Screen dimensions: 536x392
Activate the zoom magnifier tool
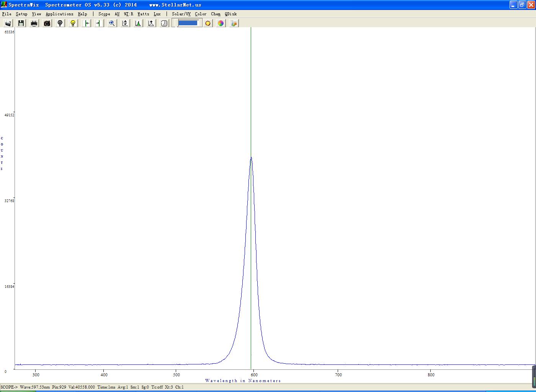[x=112, y=23]
